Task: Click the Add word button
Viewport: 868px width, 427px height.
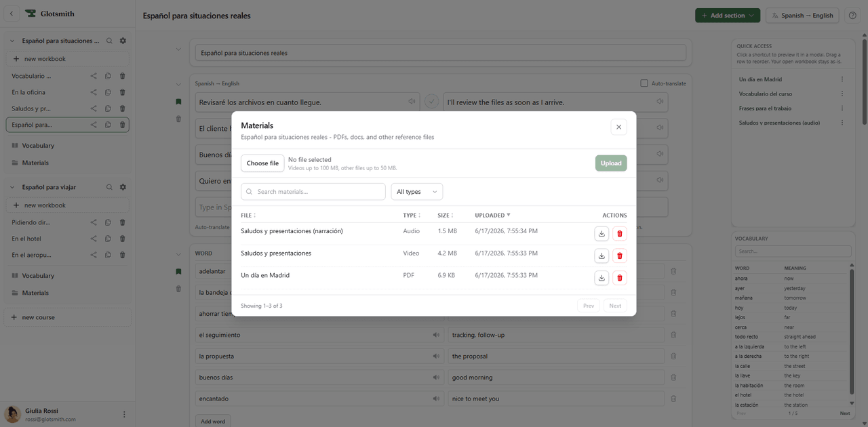Action: [213, 422]
